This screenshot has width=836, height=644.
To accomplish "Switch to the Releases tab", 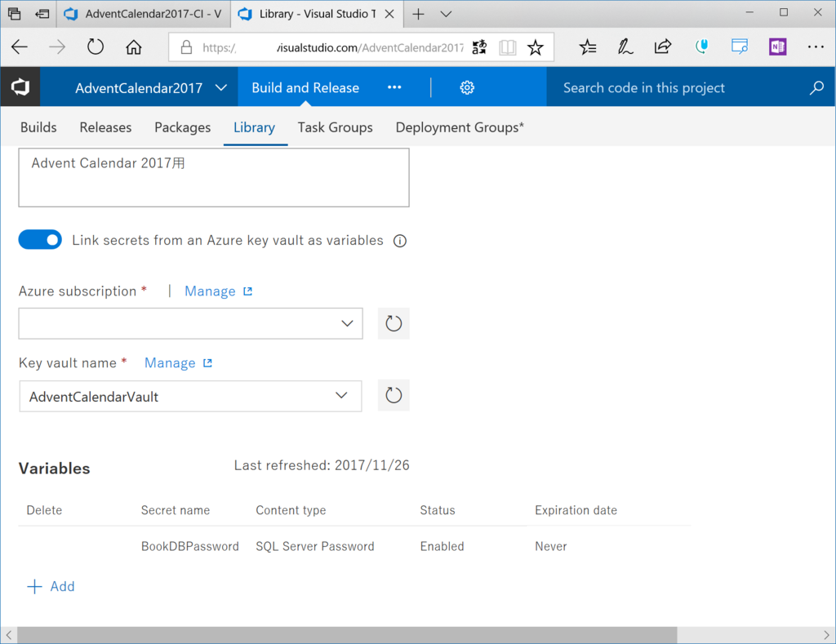I will (105, 127).
